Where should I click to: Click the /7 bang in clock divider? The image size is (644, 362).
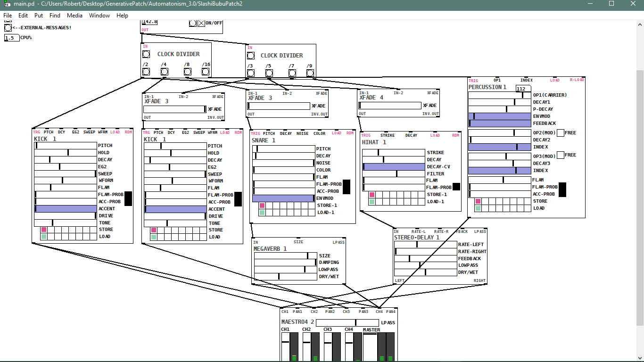[x=292, y=73]
